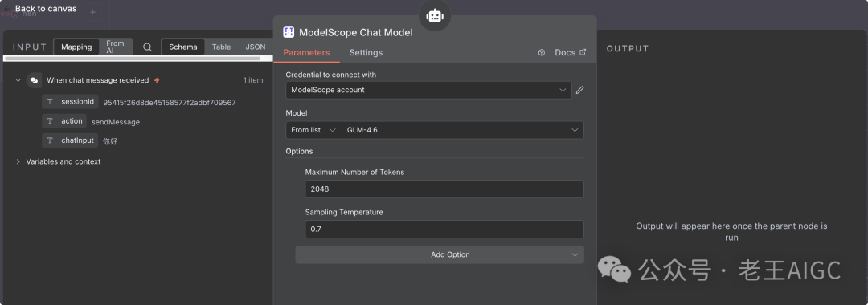Select the Table view tab
The image size is (868, 305).
click(222, 47)
